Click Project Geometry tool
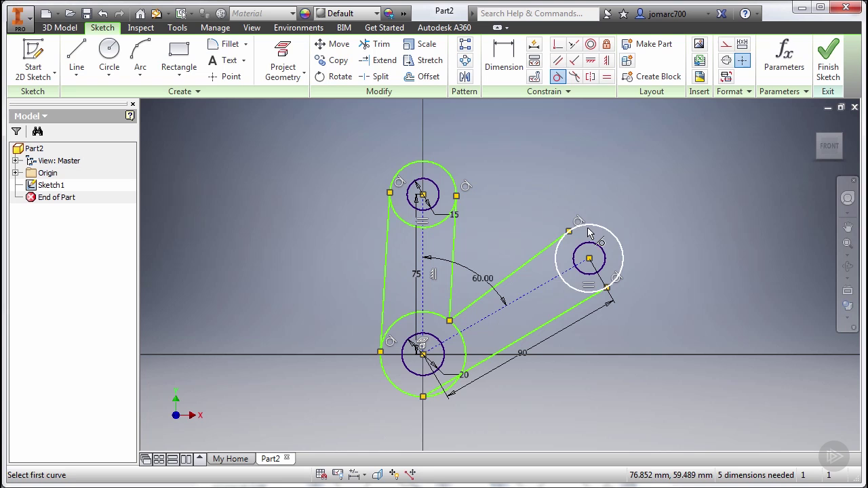The image size is (868, 488). click(x=283, y=60)
